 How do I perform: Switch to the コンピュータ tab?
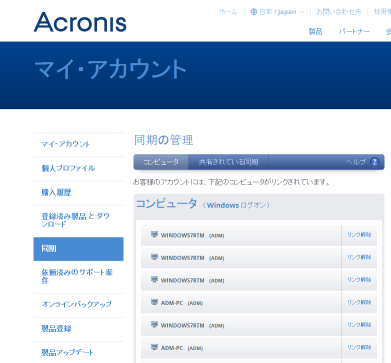(x=161, y=162)
